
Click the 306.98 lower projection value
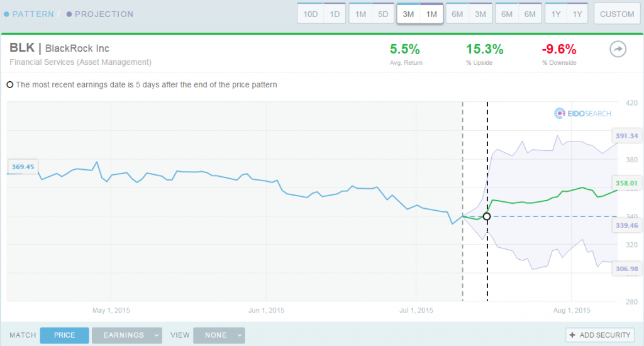[626, 269]
